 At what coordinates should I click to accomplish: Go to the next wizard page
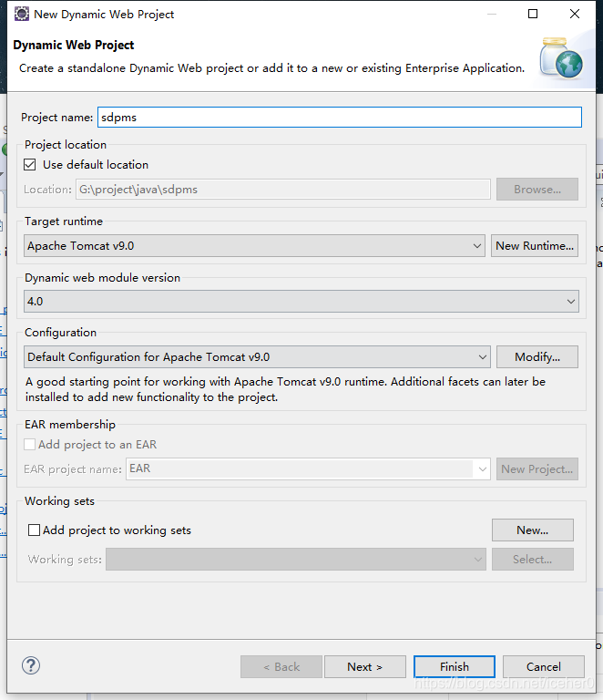click(x=365, y=667)
